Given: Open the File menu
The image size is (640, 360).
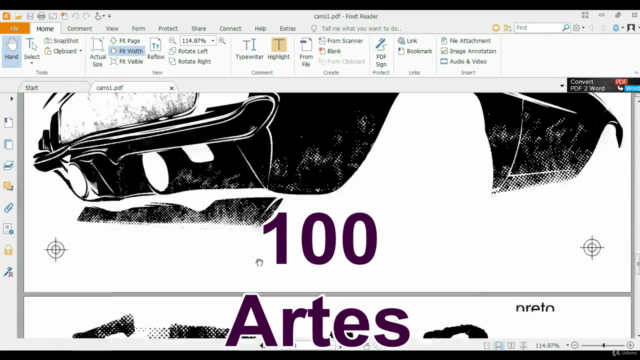Looking at the screenshot, I should (x=15, y=29).
